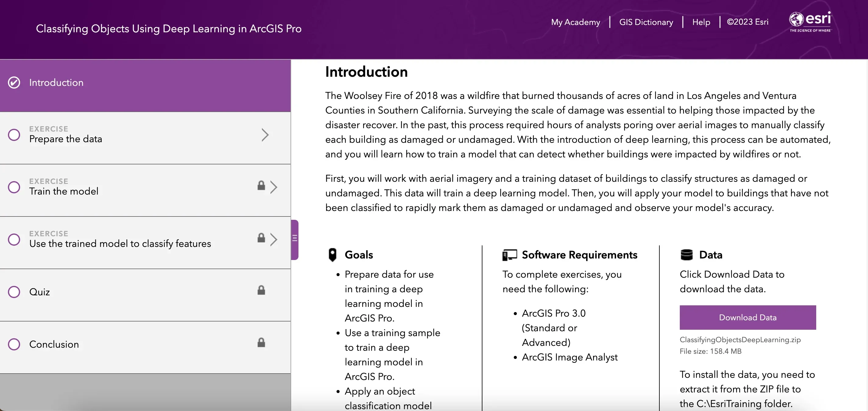Click the Goals heading
This screenshot has width=868, height=411.
click(x=358, y=255)
